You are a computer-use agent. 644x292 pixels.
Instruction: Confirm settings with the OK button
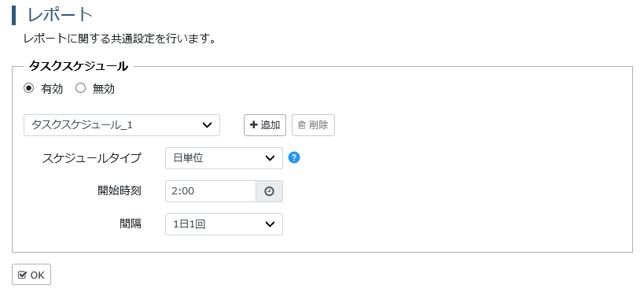tap(31, 275)
